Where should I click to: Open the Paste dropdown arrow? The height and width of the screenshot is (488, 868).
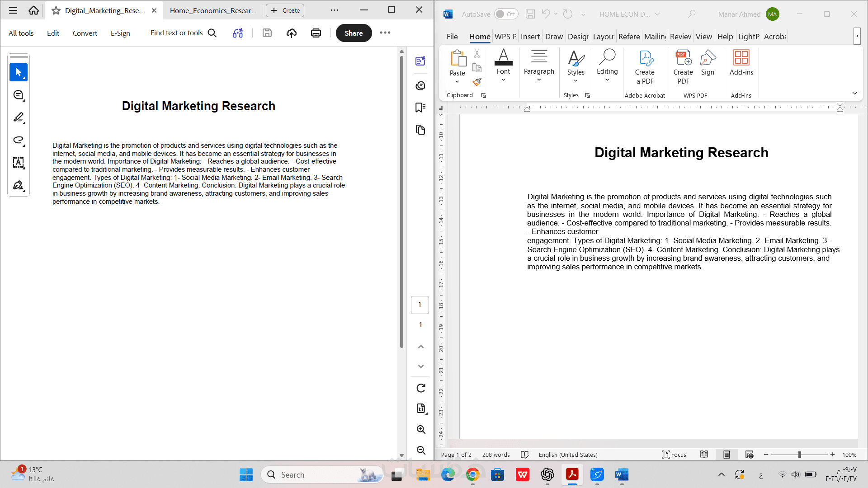pos(457,82)
